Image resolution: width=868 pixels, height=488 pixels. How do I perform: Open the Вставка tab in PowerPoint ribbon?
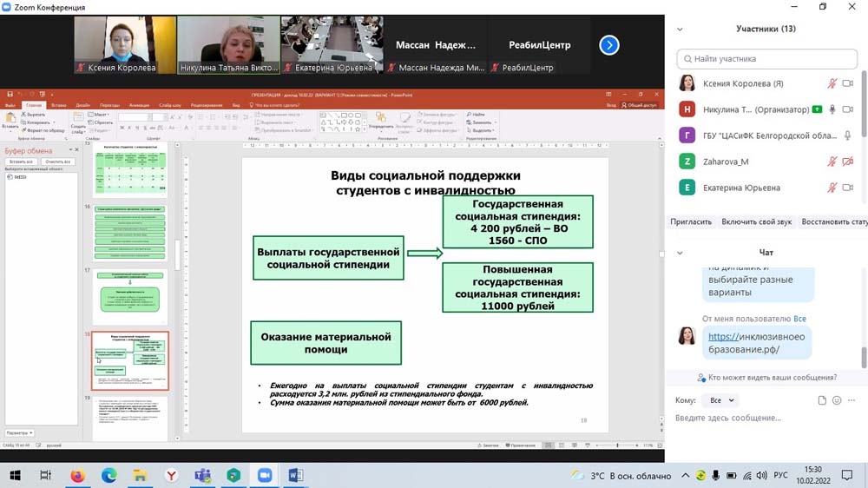58,105
